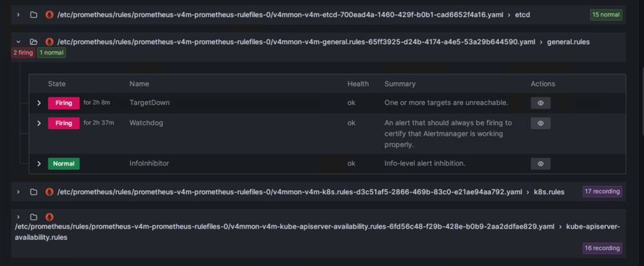This screenshot has width=644, height=266.
Task: View the TargetDown rule via eye button
Action: pyautogui.click(x=540, y=103)
